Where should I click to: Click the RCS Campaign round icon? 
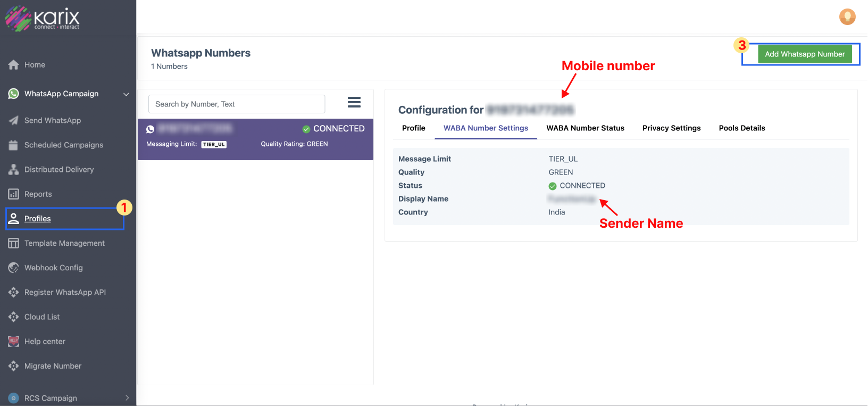[x=14, y=398]
